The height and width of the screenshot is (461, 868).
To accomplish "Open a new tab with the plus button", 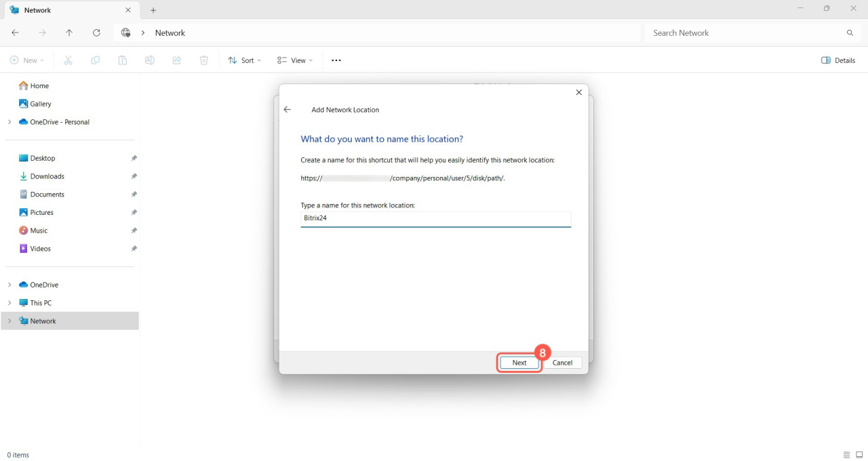I will (153, 10).
